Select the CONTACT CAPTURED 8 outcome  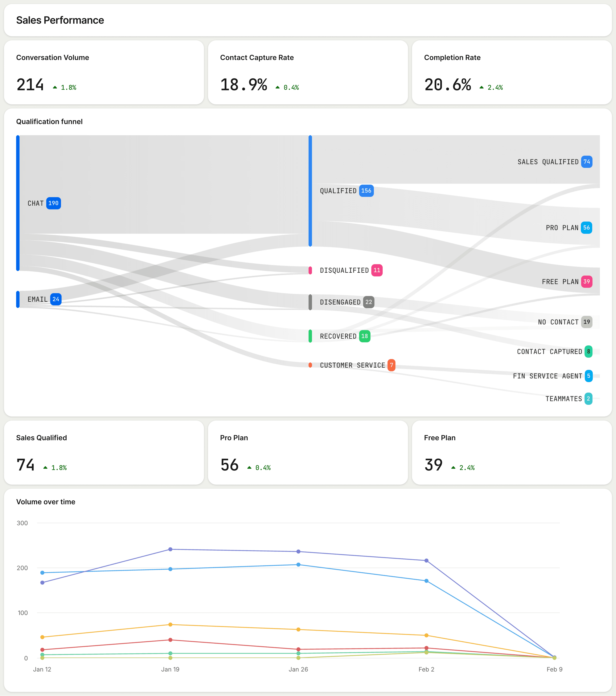pyautogui.click(x=555, y=352)
